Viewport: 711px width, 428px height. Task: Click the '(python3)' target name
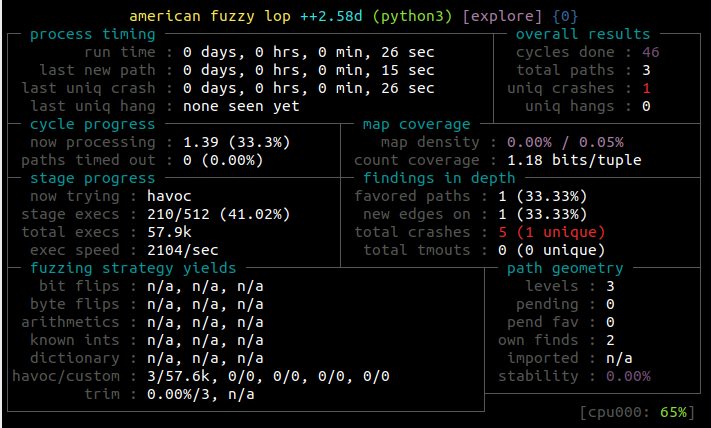[412, 17]
